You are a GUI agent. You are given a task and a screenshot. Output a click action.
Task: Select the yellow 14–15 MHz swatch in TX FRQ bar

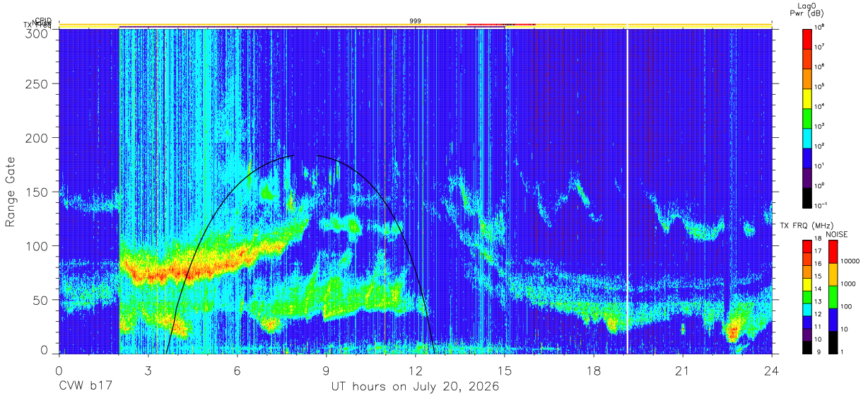(x=807, y=284)
